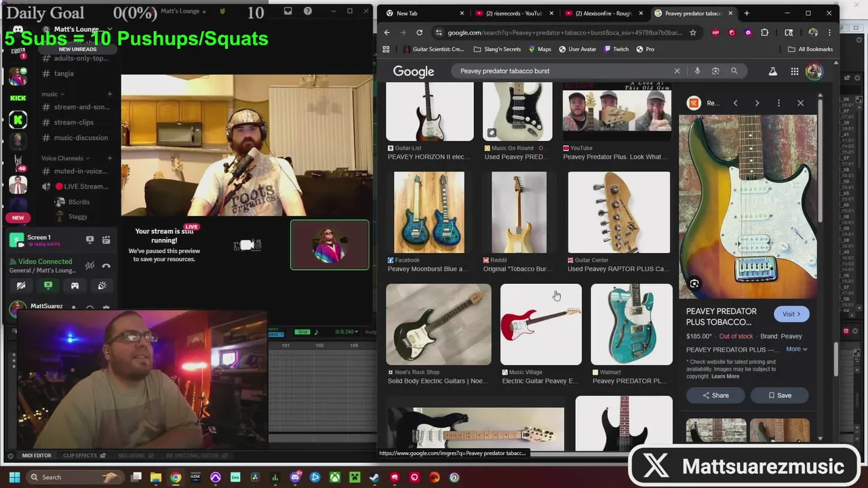Viewport: 868px width, 488px height.
Task: Open All Bookmarks folder
Action: click(x=810, y=49)
